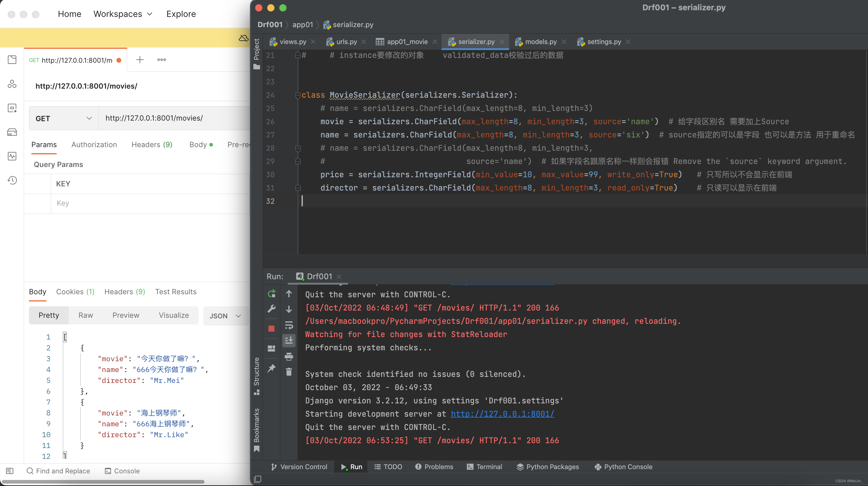Collapse MovieSerializer class fold marker
The image size is (868, 486).
tap(298, 95)
